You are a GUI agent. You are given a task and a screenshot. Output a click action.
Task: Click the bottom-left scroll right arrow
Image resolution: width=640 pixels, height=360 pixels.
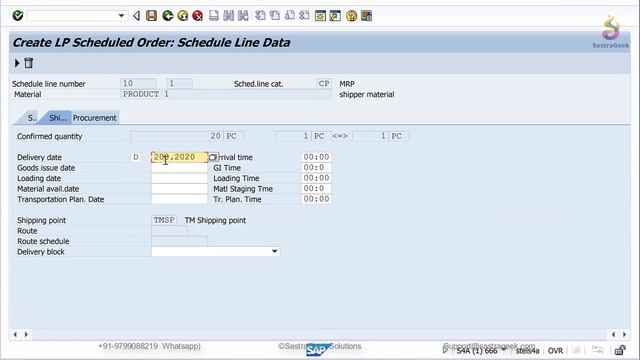point(26,335)
